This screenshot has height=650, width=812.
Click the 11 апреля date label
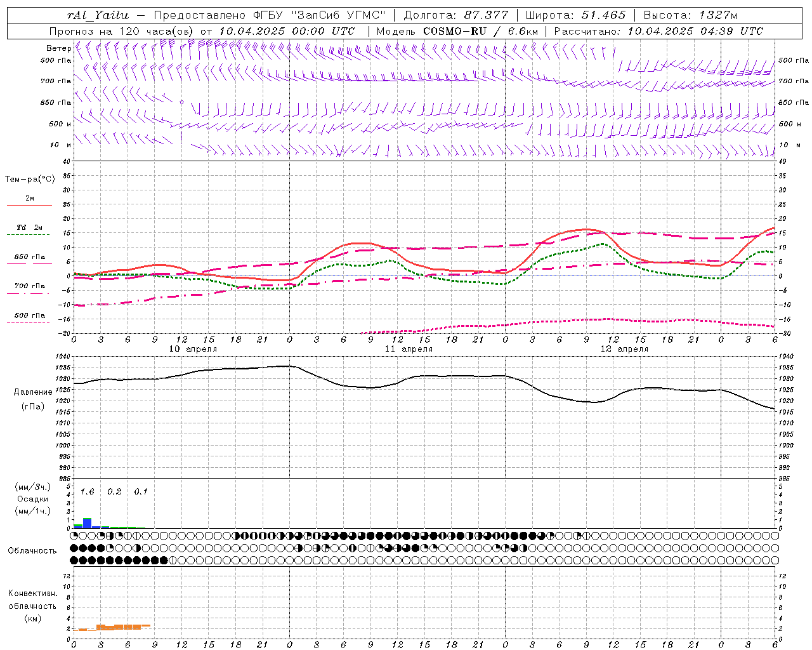409,349
